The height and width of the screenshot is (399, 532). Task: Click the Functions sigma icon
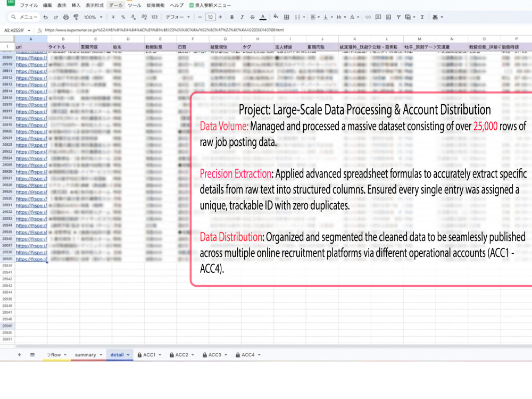tap(422, 17)
